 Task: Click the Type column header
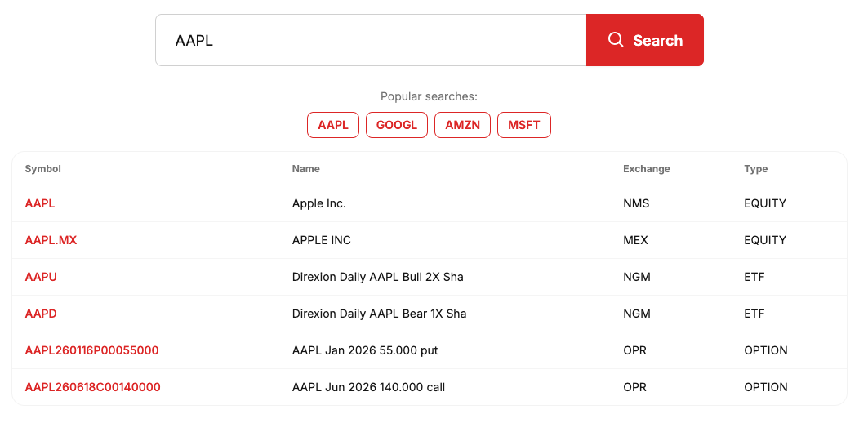[755, 169]
